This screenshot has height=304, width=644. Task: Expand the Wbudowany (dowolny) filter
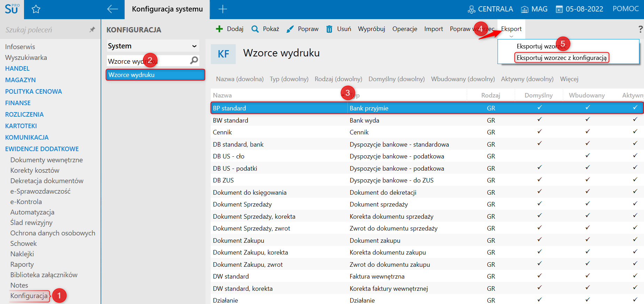[463, 79]
